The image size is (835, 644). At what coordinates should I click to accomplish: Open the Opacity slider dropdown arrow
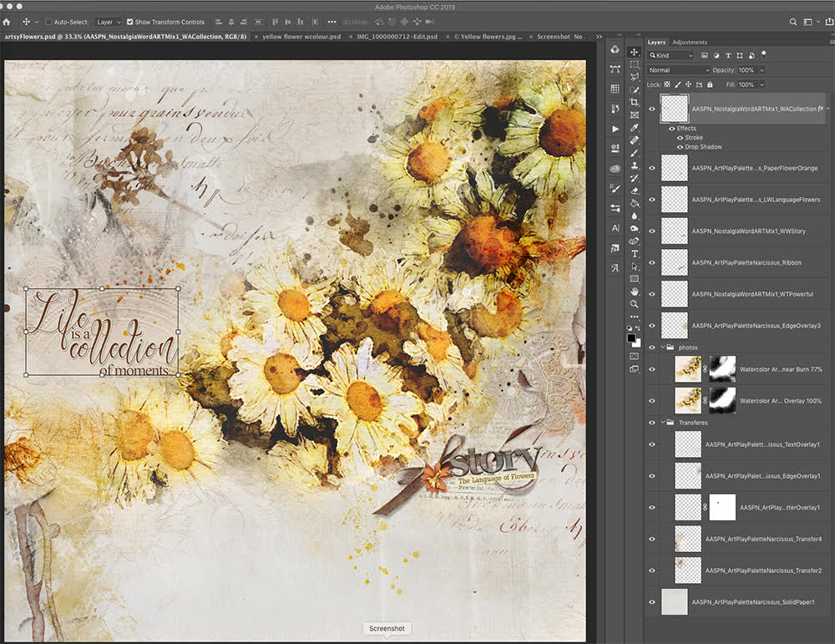point(762,70)
